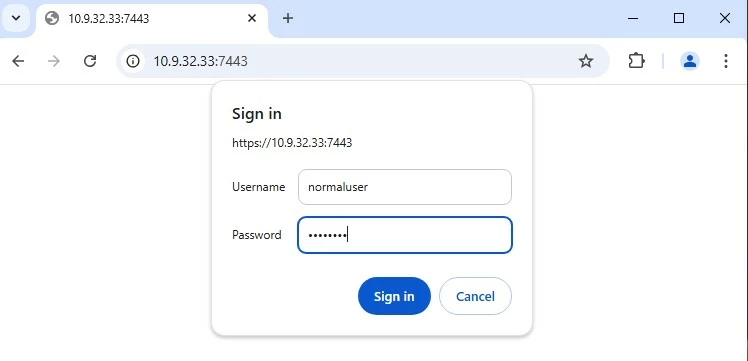Screen dimensions: 748x361
Task: Click the forward navigation arrow
Action: [x=54, y=61]
